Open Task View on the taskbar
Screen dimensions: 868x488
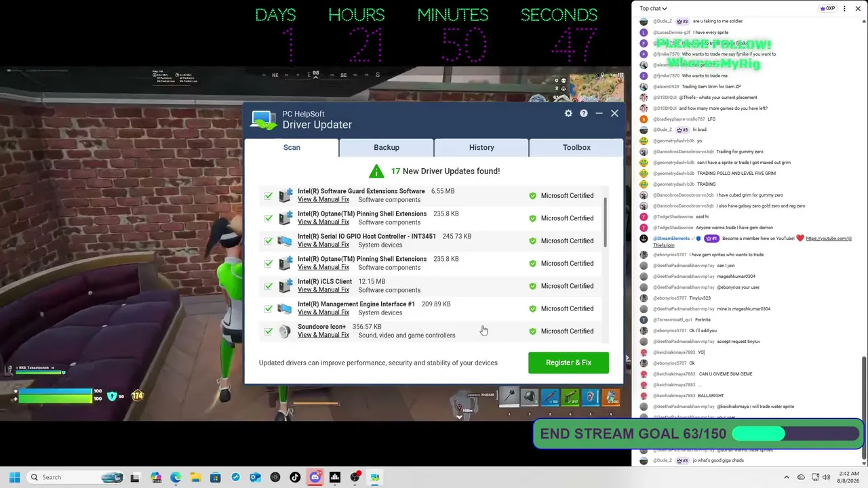pos(135,477)
